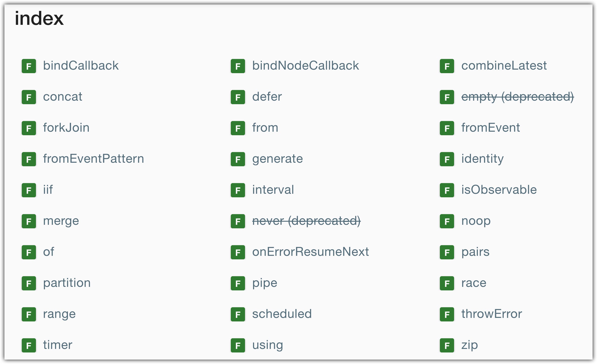Click the F badge next to timer

click(x=29, y=345)
